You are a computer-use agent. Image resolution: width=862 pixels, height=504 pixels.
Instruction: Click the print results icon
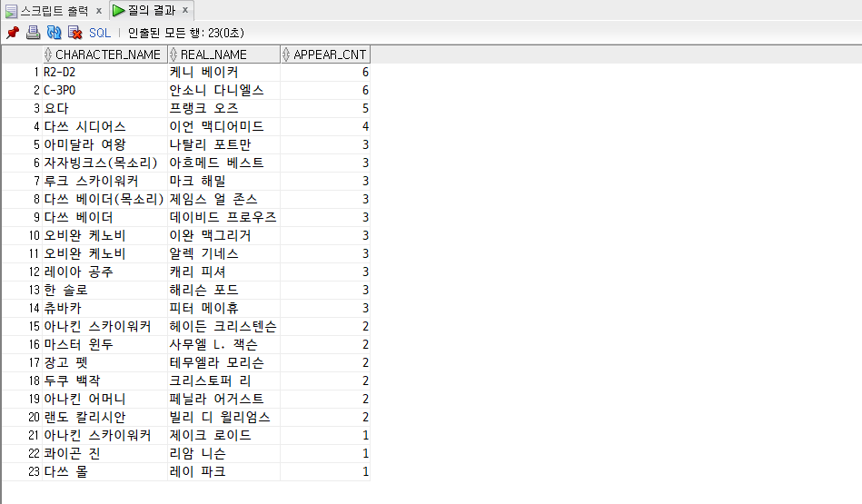33,33
